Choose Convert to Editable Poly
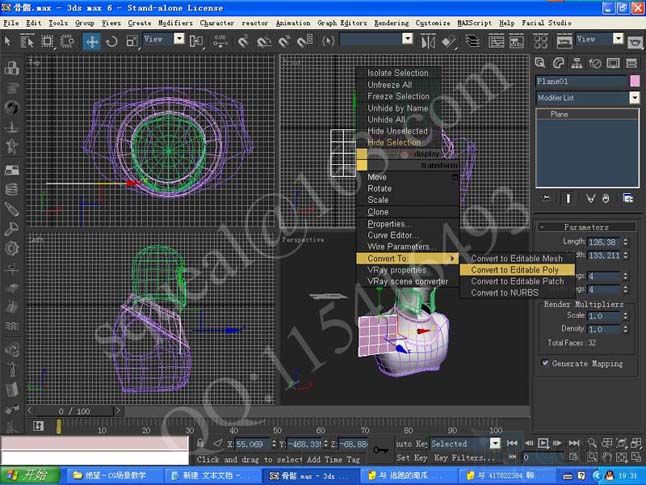The image size is (646, 485). click(x=515, y=270)
